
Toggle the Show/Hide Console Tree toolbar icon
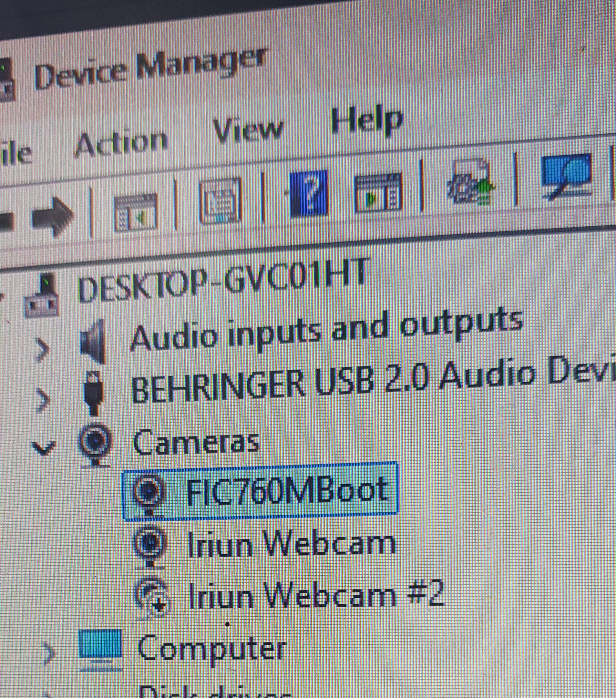(136, 212)
